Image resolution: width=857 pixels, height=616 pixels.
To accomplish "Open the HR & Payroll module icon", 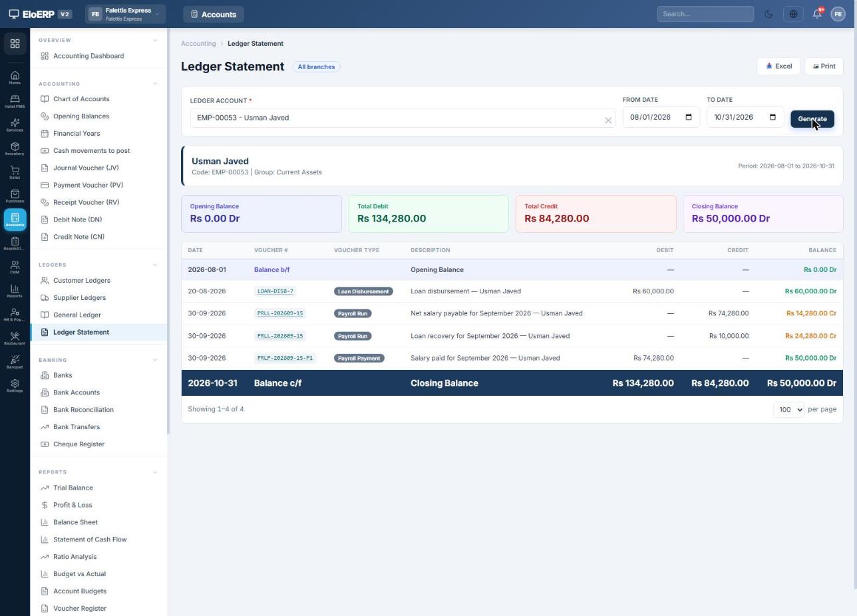I will (x=15, y=315).
